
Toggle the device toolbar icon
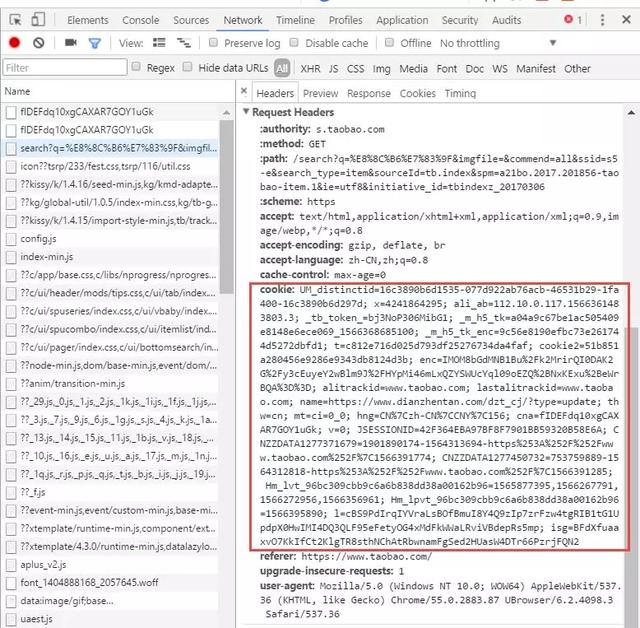pos(38,20)
